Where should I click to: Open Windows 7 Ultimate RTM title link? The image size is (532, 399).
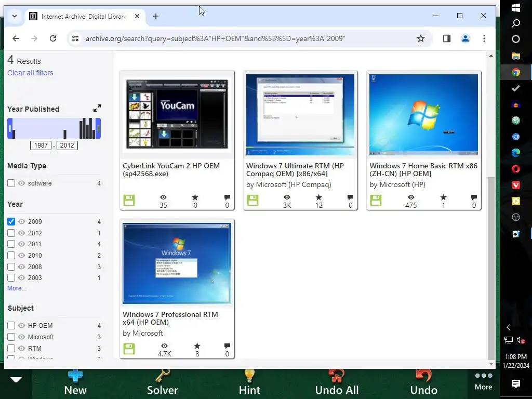point(295,170)
